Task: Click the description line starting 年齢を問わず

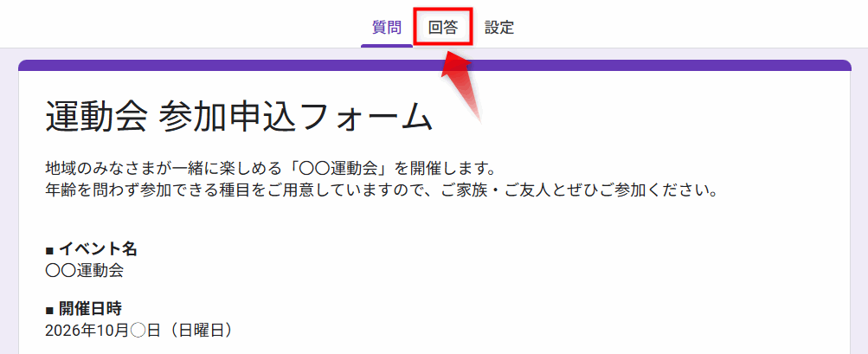Action: point(381,189)
